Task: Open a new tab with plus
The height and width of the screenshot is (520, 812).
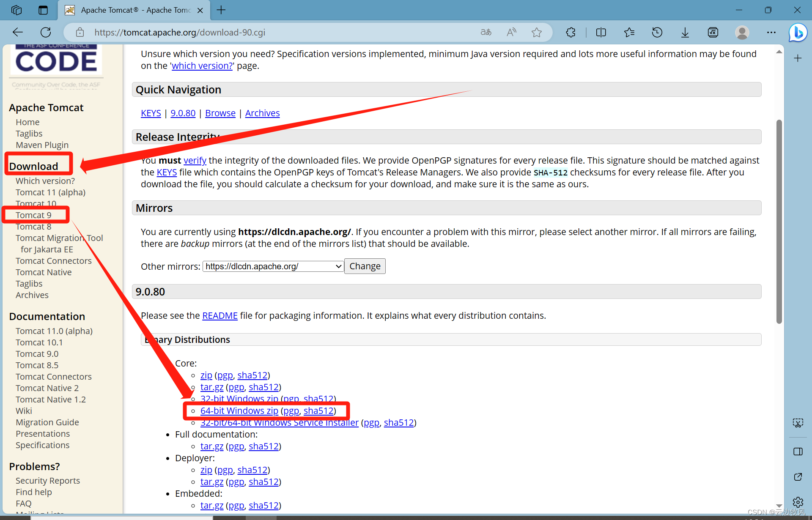Action: (x=221, y=10)
